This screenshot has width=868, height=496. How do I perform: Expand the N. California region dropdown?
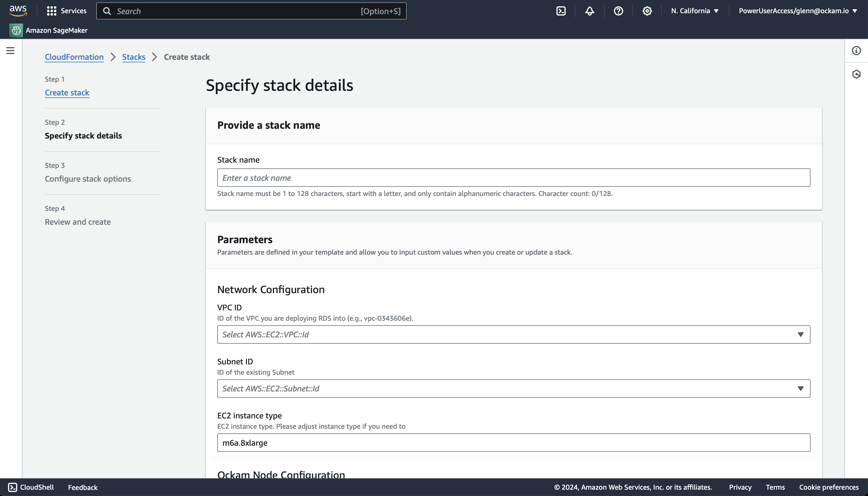click(x=694, y=11)
